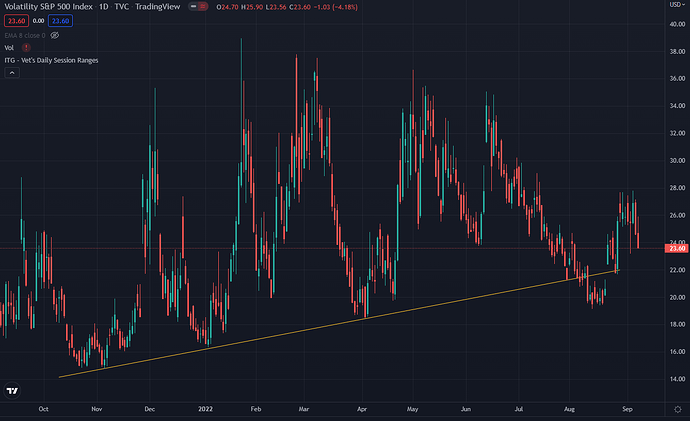The height and width of the screenshot is (421, 690).
Task: Click the TradingView logo icon
Action: (12, 391)
